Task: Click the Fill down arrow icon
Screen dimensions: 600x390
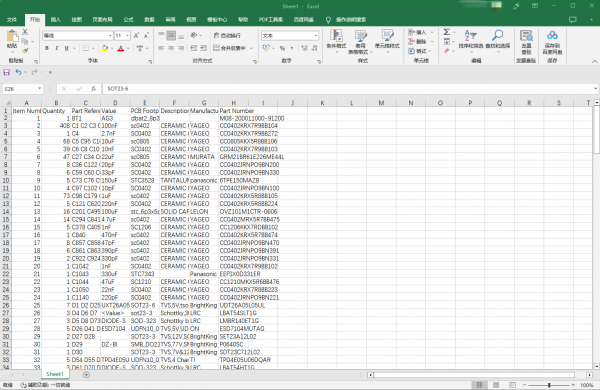Action: 447,42
